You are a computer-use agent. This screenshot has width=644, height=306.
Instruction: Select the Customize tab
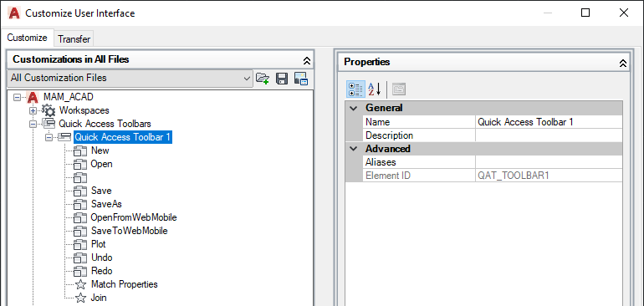(27, 38)
